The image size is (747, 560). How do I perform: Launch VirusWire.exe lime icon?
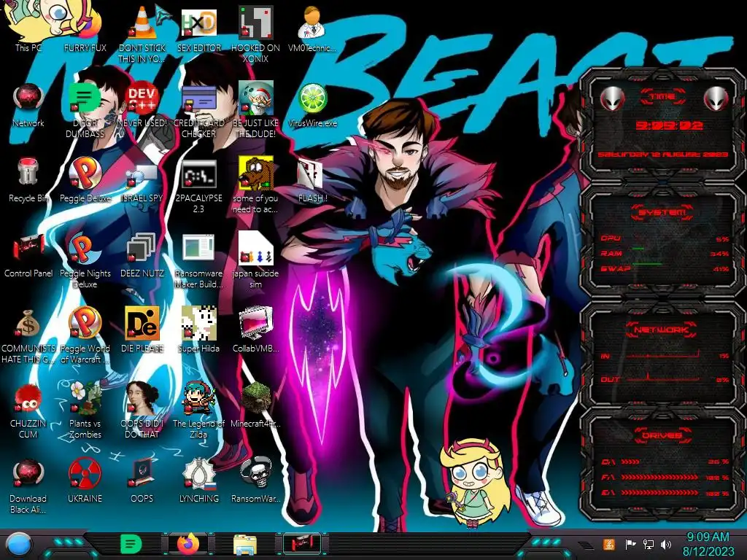click(x=312, y=105)
